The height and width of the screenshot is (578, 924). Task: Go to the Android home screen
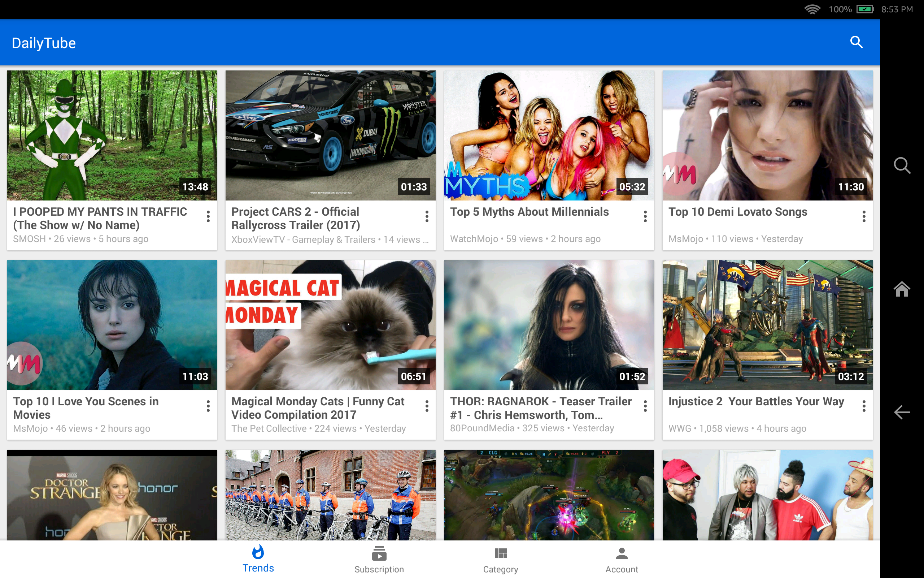902,289
